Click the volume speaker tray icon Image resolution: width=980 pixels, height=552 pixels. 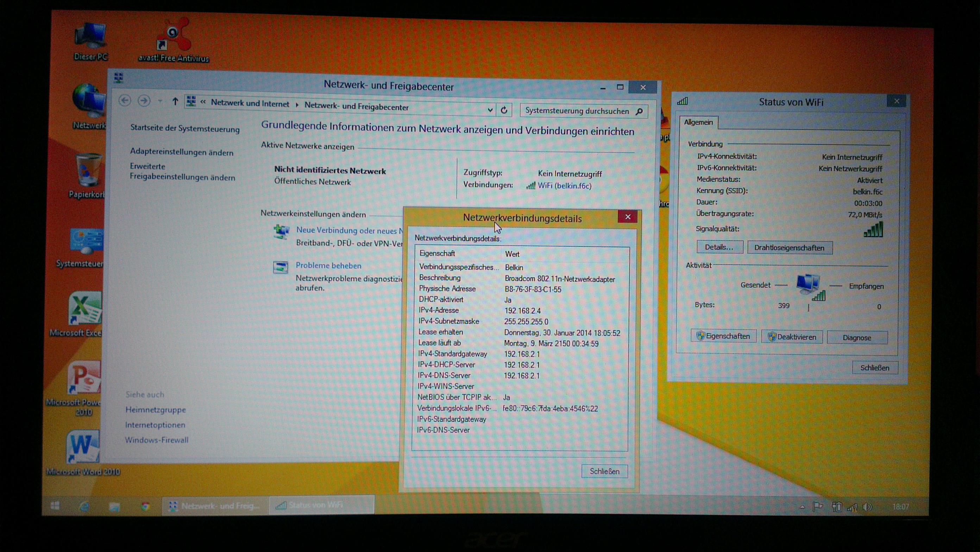click(x=867, y=507)
